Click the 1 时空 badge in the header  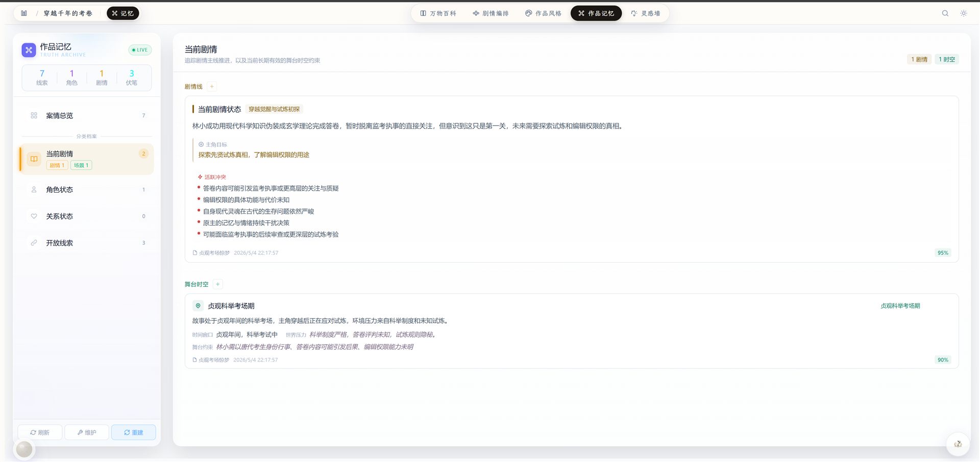point(947,60)
